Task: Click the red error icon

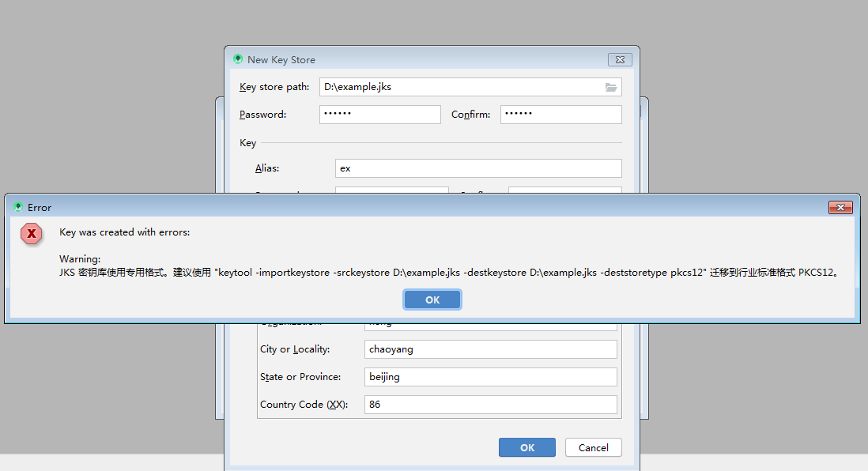Action: [x=31, y=234]
